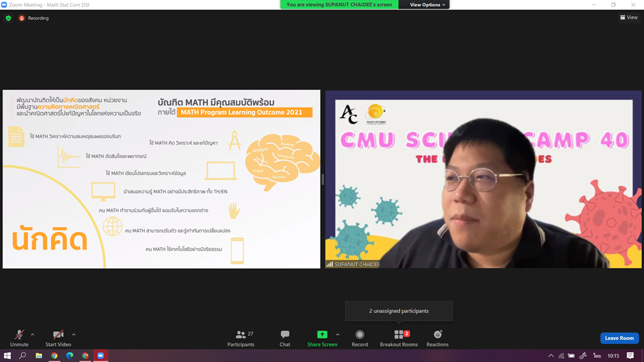Image resolution: width=644 pixels, height=362 pixels.
Task: Open the View layout menu
Action: (629, 17)
